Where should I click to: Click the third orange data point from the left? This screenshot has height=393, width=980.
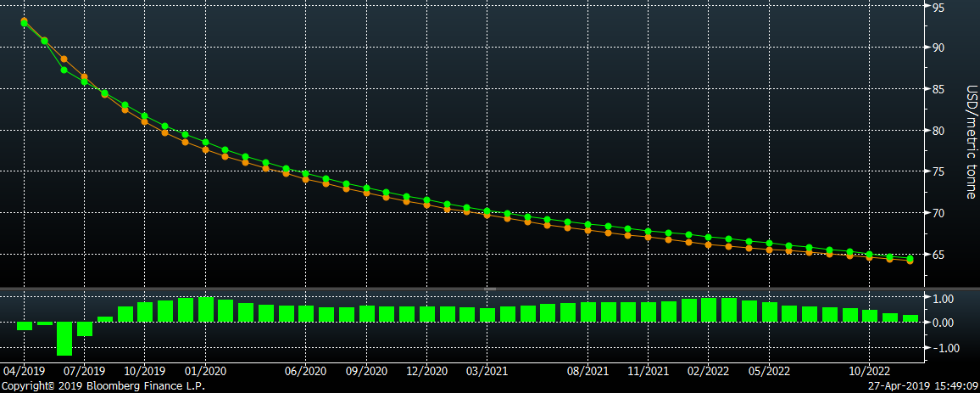64,59
